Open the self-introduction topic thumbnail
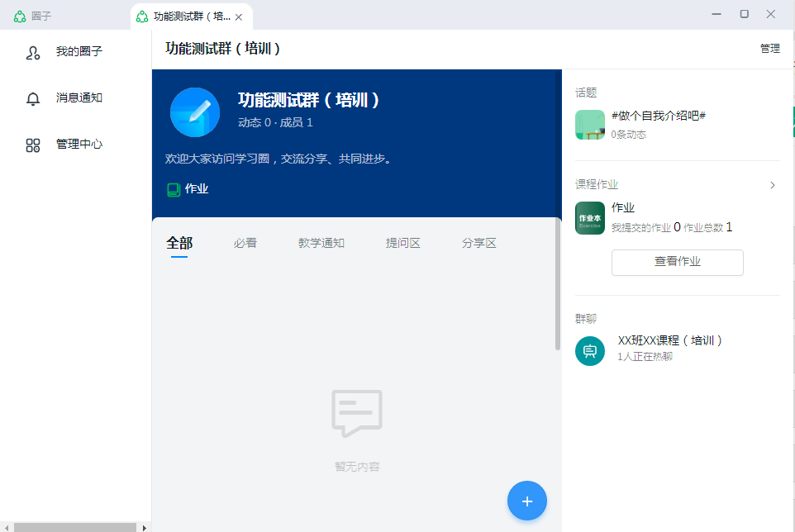This screenshot has width=795, height=532. pos(590,125)
